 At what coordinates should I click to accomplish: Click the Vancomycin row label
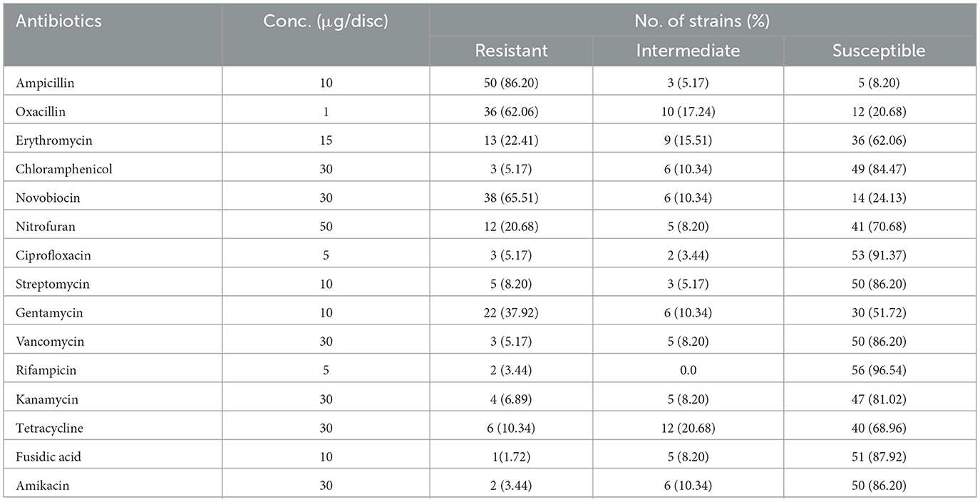(48, 342)
